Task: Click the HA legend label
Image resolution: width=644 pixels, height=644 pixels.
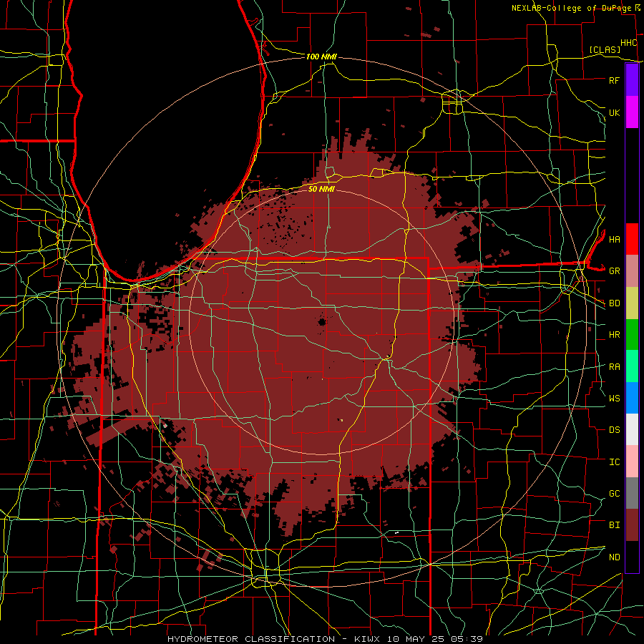Action: pyautogui.click(x=614, y=239)
